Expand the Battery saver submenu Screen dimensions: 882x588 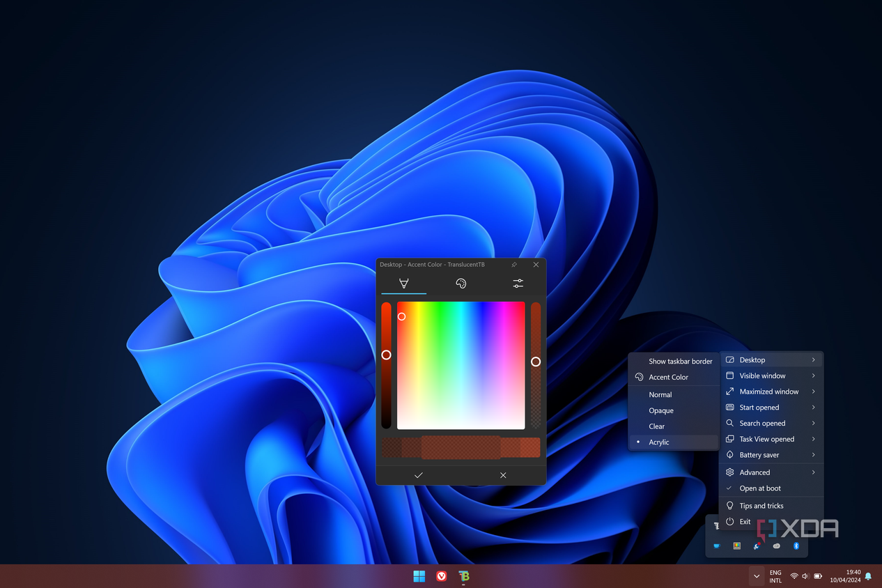tap(771, 455)
